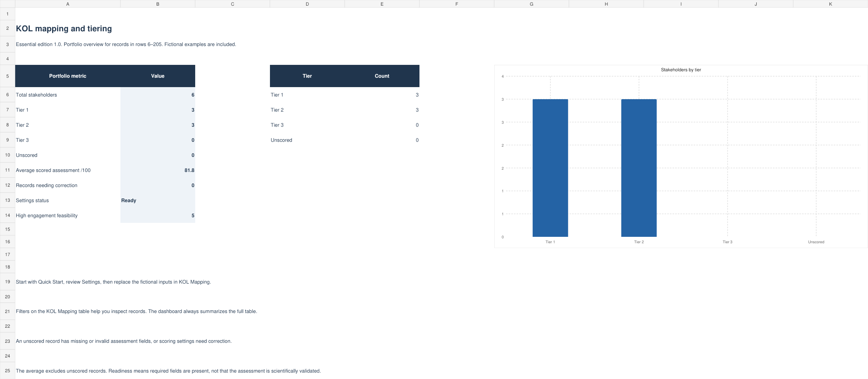The image size is (868, 379).
Task: Select 'Tier 3' in the Tier count table
Action: pyautogui.click(x=307, y=125)
